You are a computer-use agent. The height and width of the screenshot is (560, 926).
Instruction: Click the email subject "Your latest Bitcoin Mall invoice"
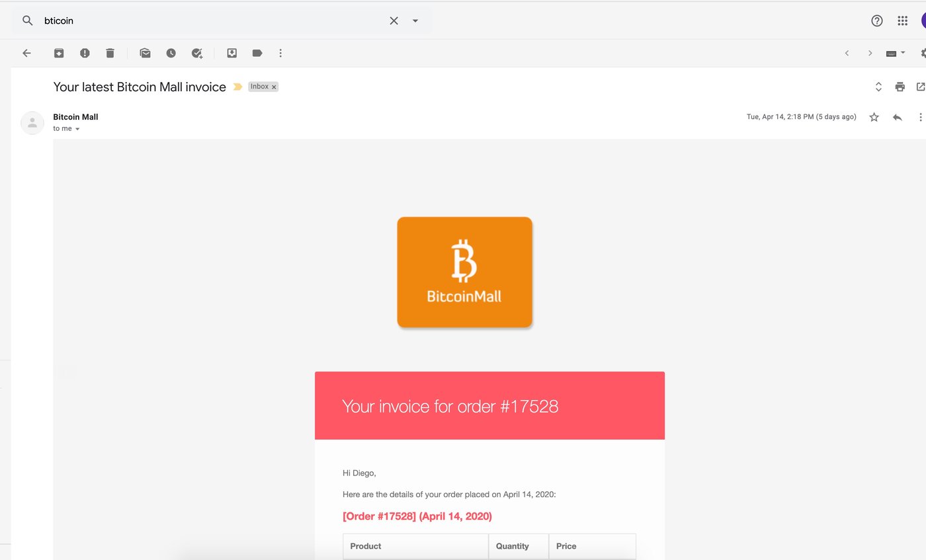pyautogui.click(x=140, y=87)
